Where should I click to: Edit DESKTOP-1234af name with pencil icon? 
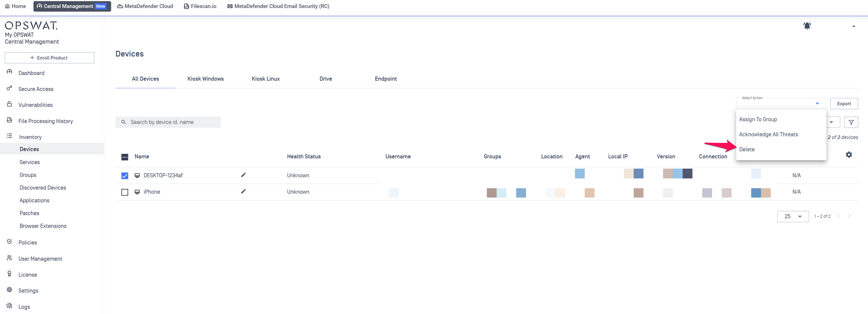(x=243, y=175)
